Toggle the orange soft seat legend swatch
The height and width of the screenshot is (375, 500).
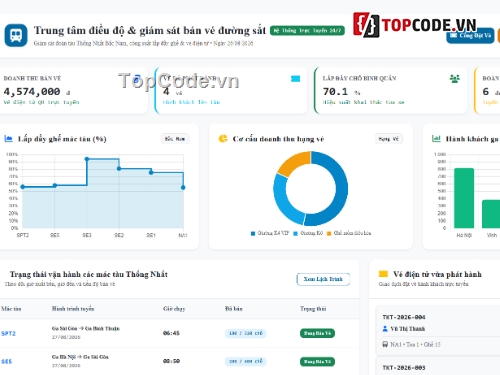pos(329,233)
